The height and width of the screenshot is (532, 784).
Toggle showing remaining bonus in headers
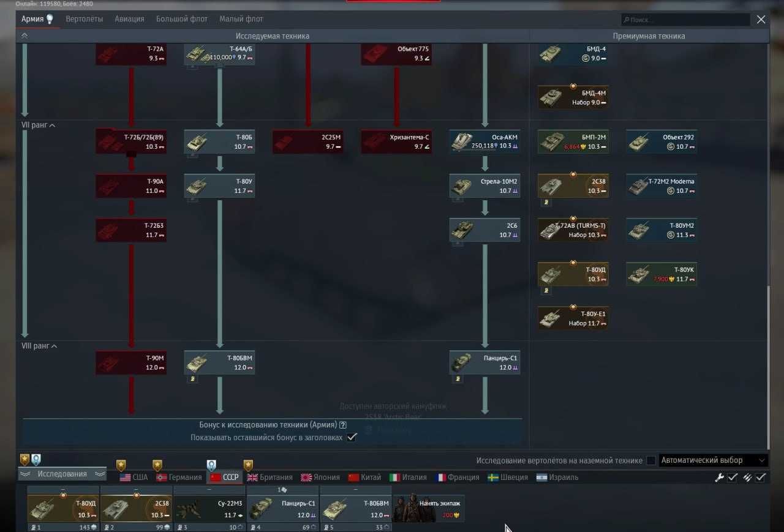352,437
